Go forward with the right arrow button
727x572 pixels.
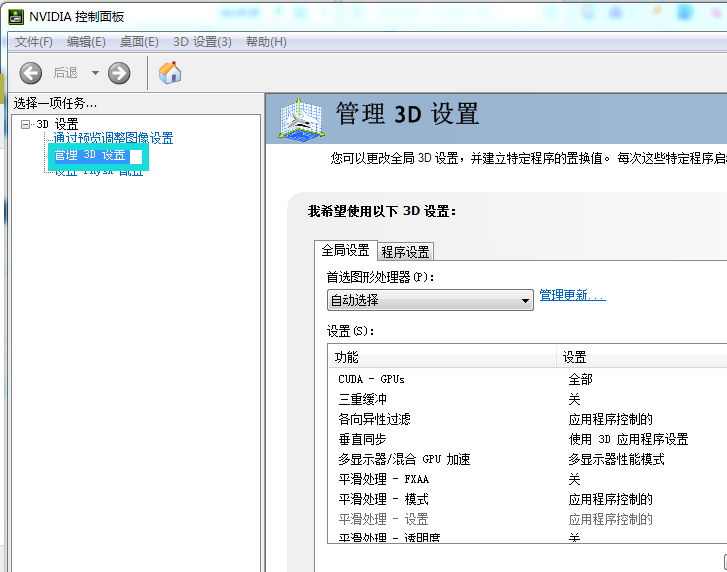tap(119, 73)
